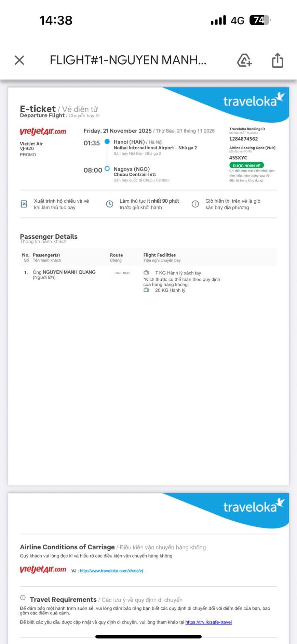Viewport: 297px width, 644px height.
Task: Tap the 7 KG carry-on baggage icon
Action: (x=146, y=273)
